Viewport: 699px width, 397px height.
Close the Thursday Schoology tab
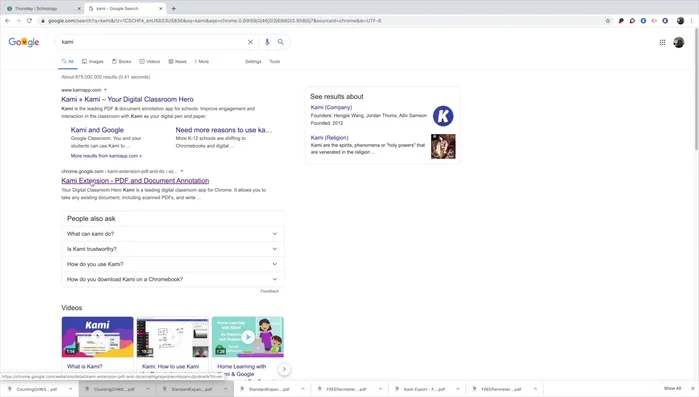pyautogui.click(x=79, y=8)
